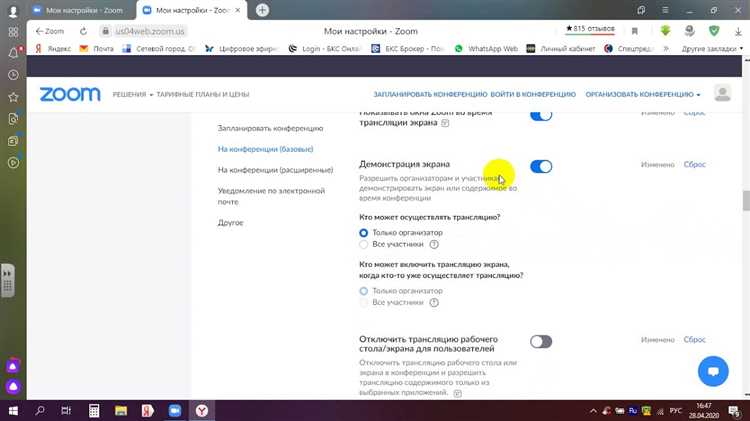Click "Сброс" for Демонстрация экрана
750x421 pixels.
695,165
